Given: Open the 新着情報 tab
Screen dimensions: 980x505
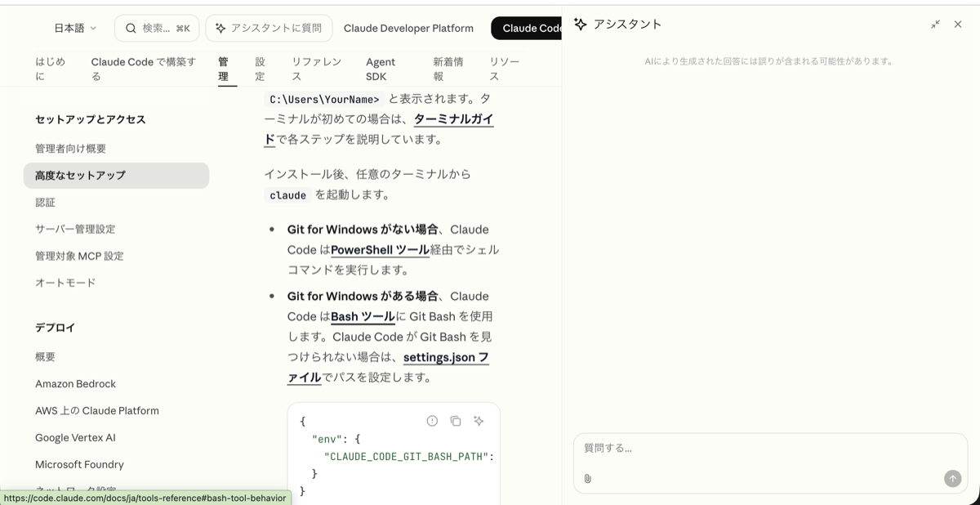Looking at the screenshot, I should [x=448, y=69].
